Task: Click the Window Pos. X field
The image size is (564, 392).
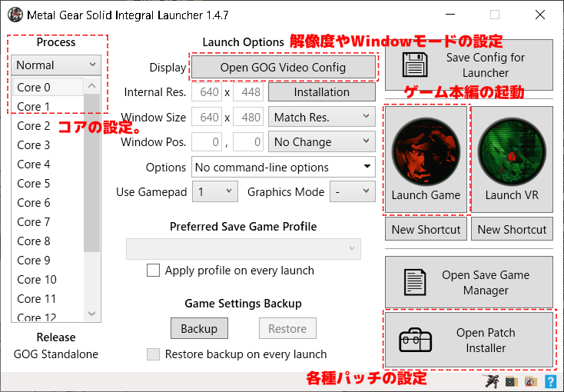Action: point(207,142)
